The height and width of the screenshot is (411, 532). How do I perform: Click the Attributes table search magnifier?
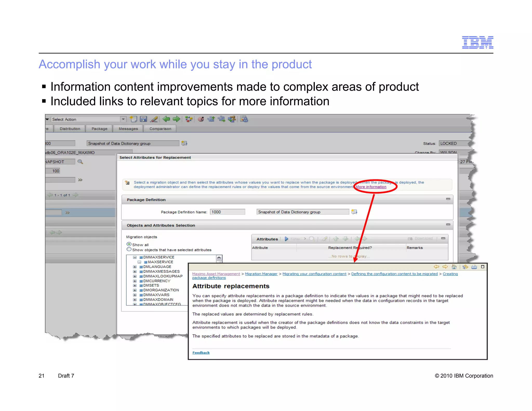click(312, 239)
